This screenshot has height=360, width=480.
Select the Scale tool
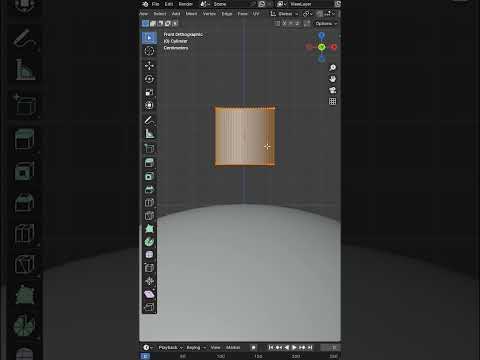pos(149,92)
